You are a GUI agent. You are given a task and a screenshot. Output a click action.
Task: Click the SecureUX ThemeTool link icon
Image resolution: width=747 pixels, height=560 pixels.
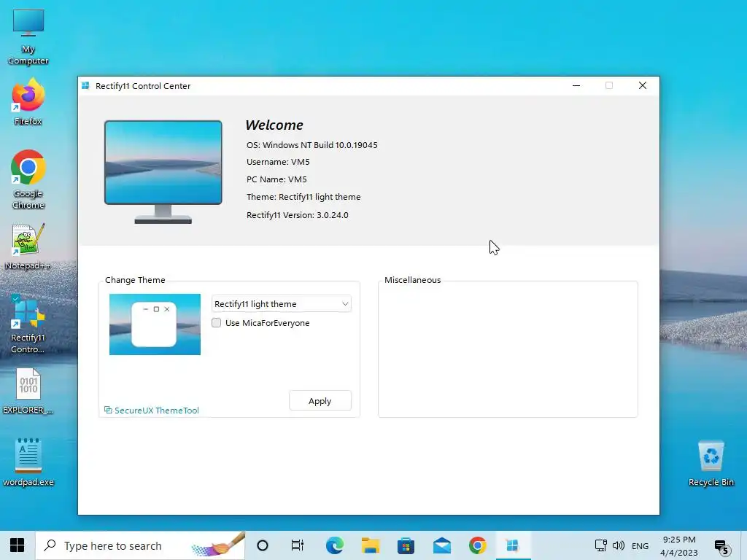108,410
